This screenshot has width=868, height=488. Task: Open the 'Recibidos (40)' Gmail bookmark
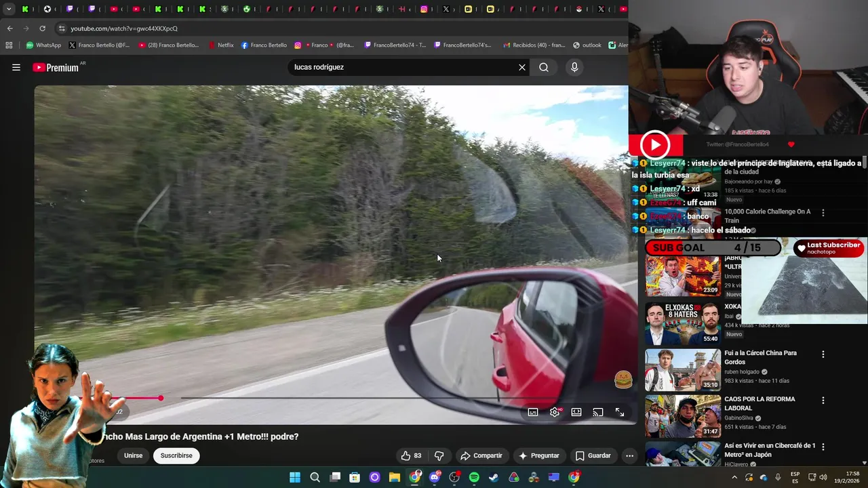coord(534,45)
